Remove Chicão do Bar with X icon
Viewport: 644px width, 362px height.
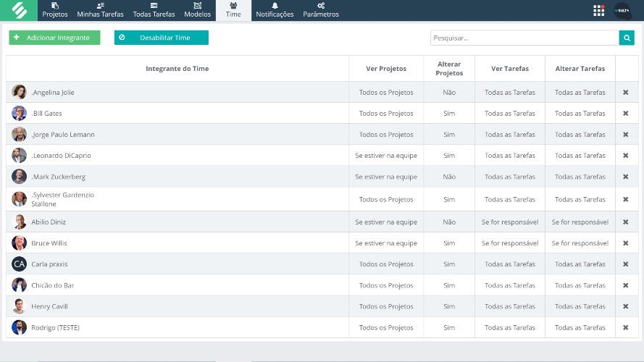point(625,285)
